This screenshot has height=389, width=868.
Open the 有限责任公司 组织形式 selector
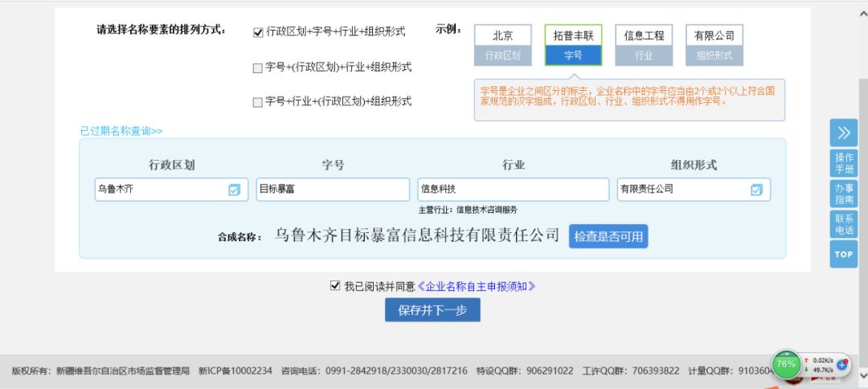click(683, 190)
